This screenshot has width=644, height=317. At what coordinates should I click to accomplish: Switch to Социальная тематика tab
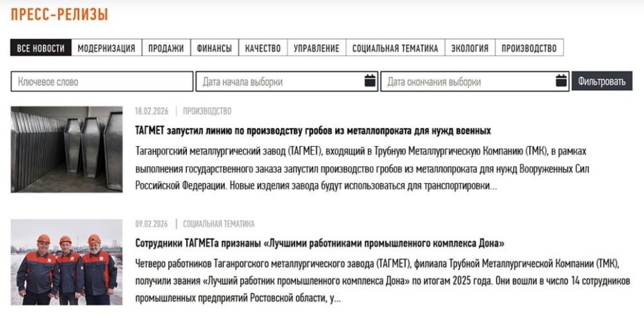pos(395,48)
